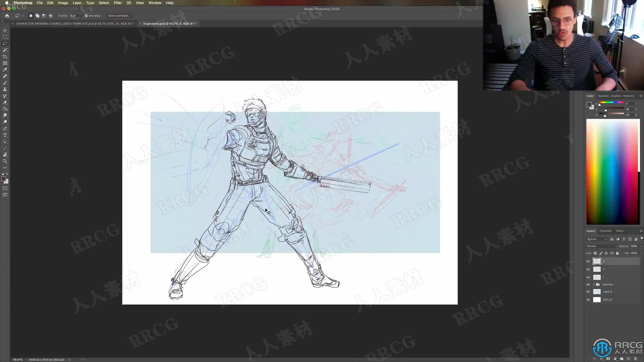Image resolution: width=644 pixels, height=362 pixels.
Task: Select the Eyedropper tool
Action: [5, 70]
